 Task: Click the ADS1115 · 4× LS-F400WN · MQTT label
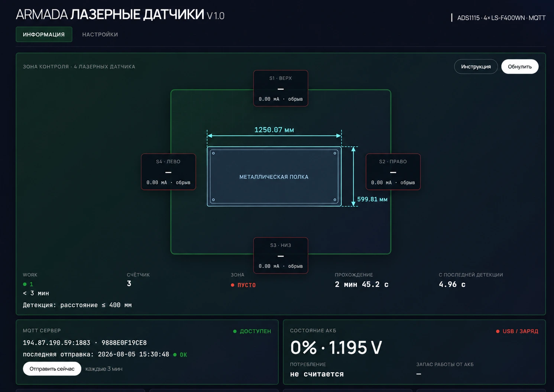point(501,18)
